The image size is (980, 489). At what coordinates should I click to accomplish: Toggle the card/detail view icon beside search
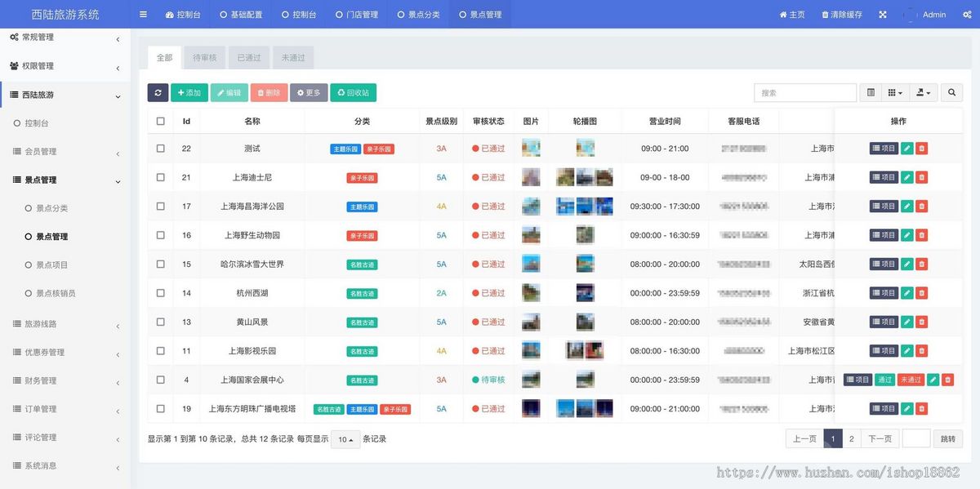tap(870, 92)
